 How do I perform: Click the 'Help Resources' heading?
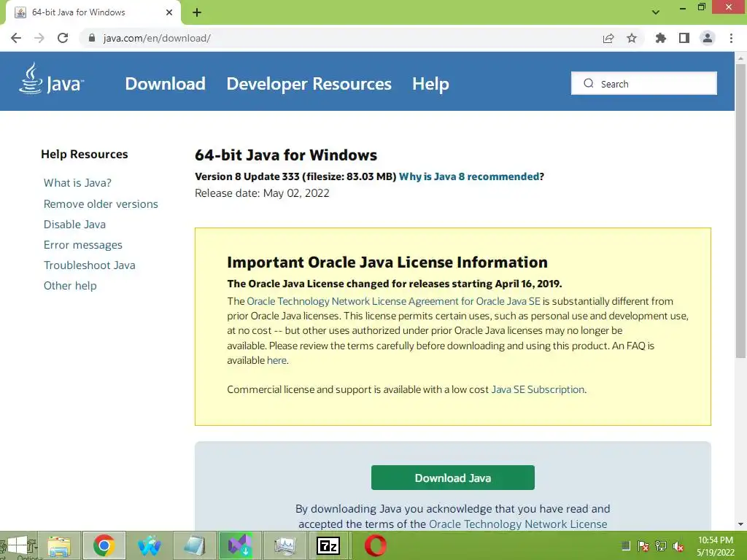coord(85,155)
